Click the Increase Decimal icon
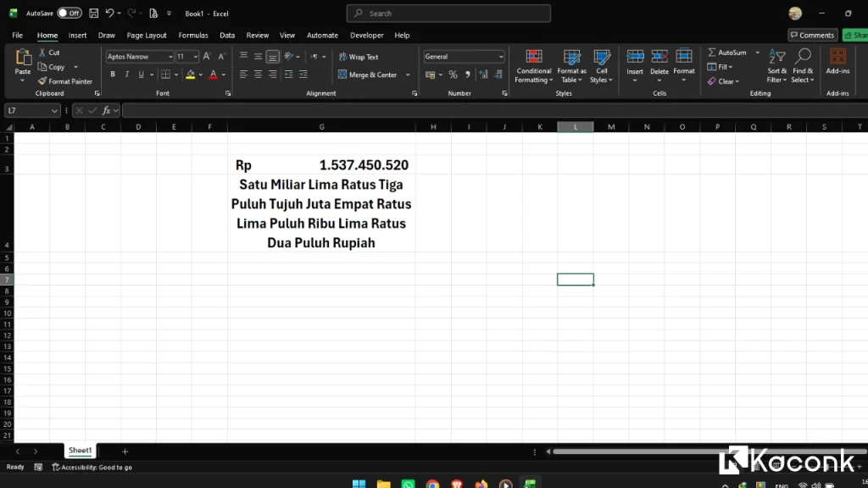868x488 pixels. click(x=483, y=75)
